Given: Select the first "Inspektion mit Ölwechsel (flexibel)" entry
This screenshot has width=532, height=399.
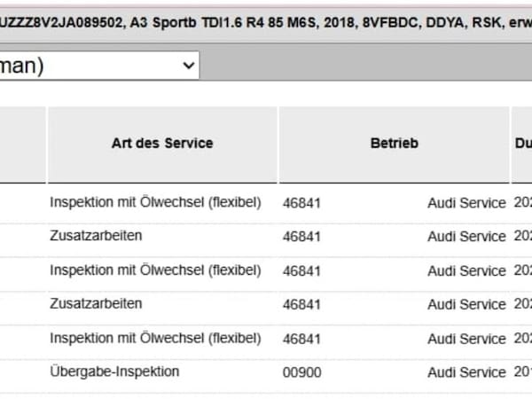Looking at the screenshot, I should point(155,202).
